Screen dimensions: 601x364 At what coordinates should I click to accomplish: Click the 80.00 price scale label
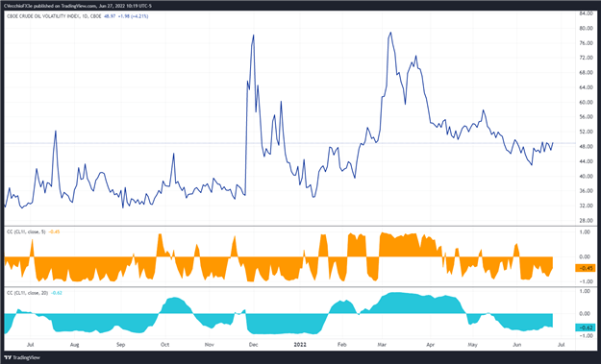tap(587, 28)
